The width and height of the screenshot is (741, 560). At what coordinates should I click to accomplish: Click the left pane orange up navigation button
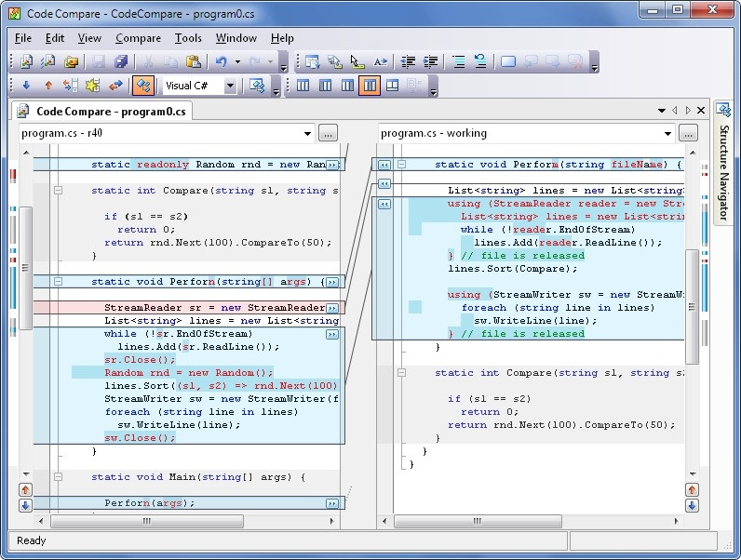25,489
